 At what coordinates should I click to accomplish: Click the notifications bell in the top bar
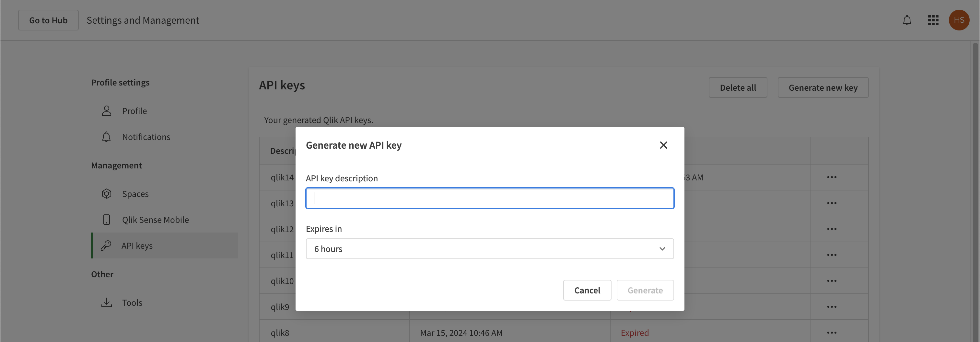click(x=907, y=20)
